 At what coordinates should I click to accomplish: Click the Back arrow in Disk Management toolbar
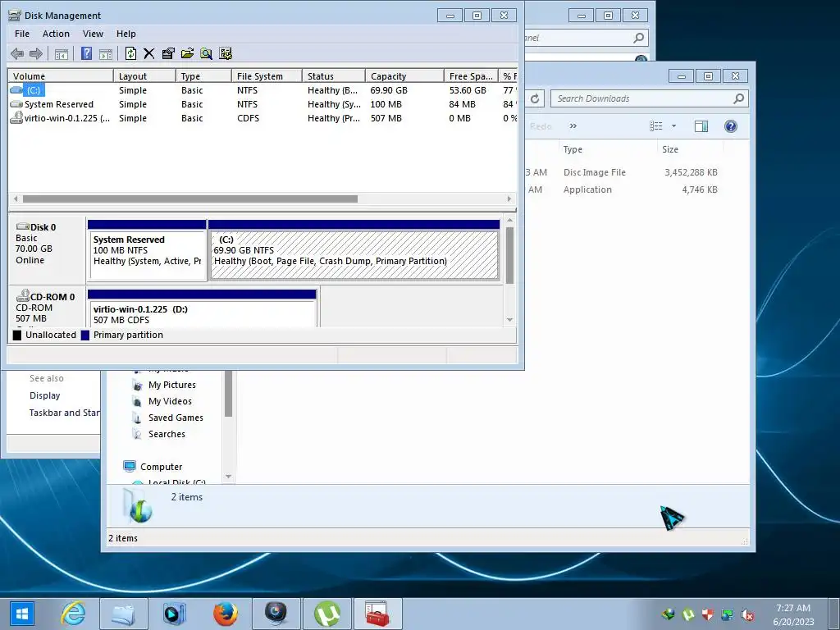pos(17,53)
